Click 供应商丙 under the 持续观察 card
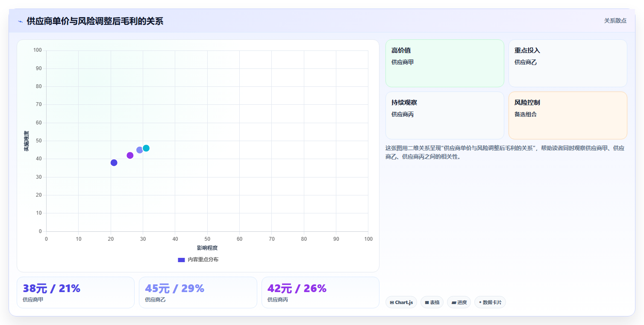644x325 pixels. point(403,114)
